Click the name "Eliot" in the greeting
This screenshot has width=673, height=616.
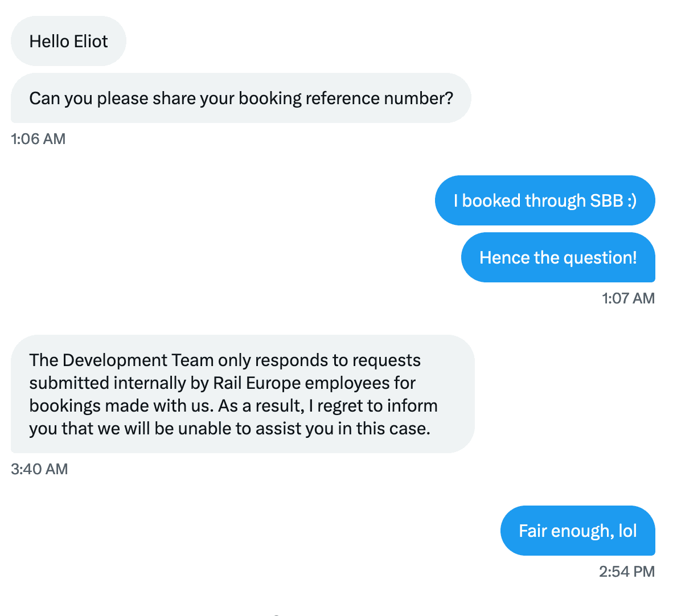91,41
